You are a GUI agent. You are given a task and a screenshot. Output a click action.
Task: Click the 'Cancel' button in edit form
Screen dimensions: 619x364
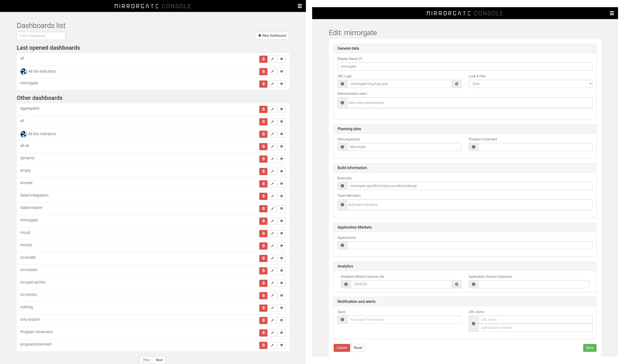pyautogui.click(x=342, y=348)
